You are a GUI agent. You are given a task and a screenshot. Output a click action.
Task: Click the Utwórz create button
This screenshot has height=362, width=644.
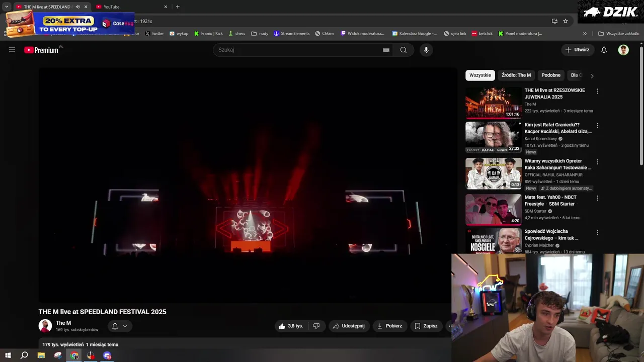point(578,50)
